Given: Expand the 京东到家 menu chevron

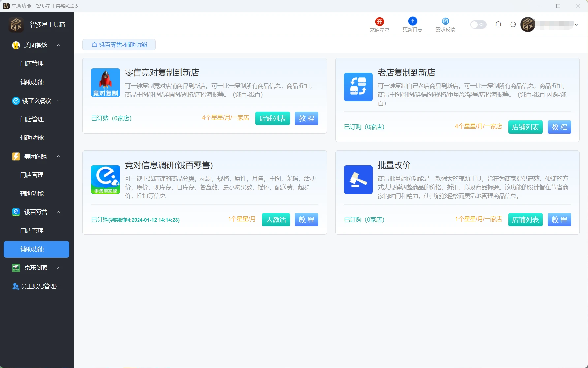Looking at the screenshot, I should click(x=57, y=268).
